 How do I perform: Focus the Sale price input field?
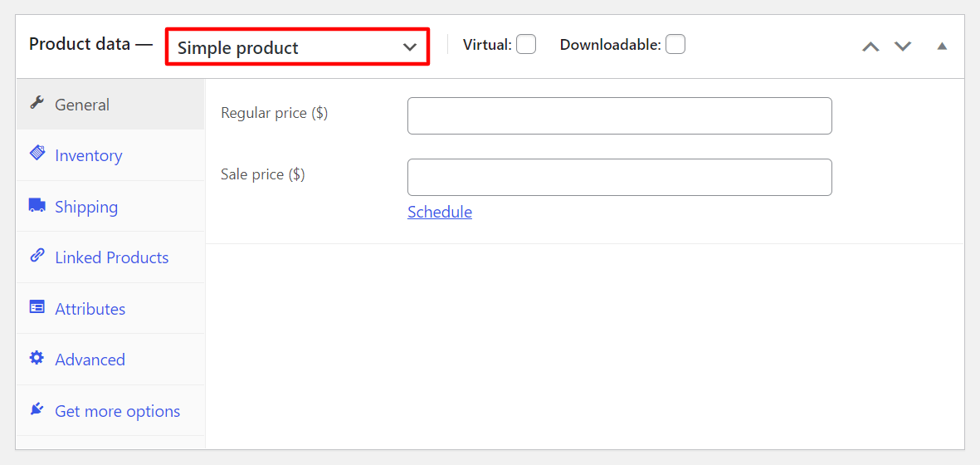[619, 177]
